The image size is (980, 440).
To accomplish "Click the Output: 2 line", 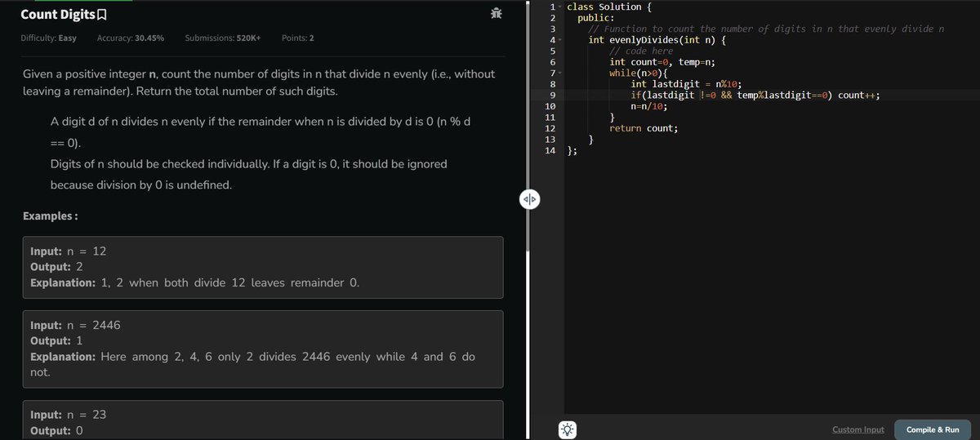I will pyautogui.click(x=56, y=267).
